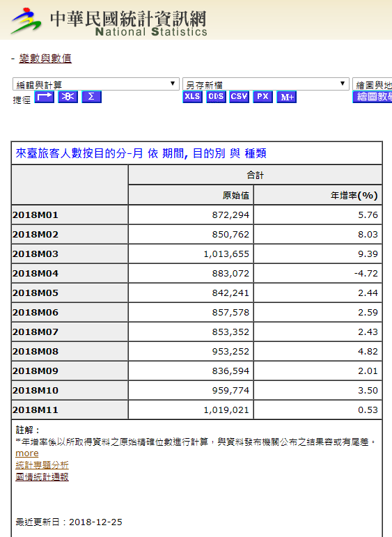
Task: Expand the 另存新檔 dropdown
Action: click(266, 84)
